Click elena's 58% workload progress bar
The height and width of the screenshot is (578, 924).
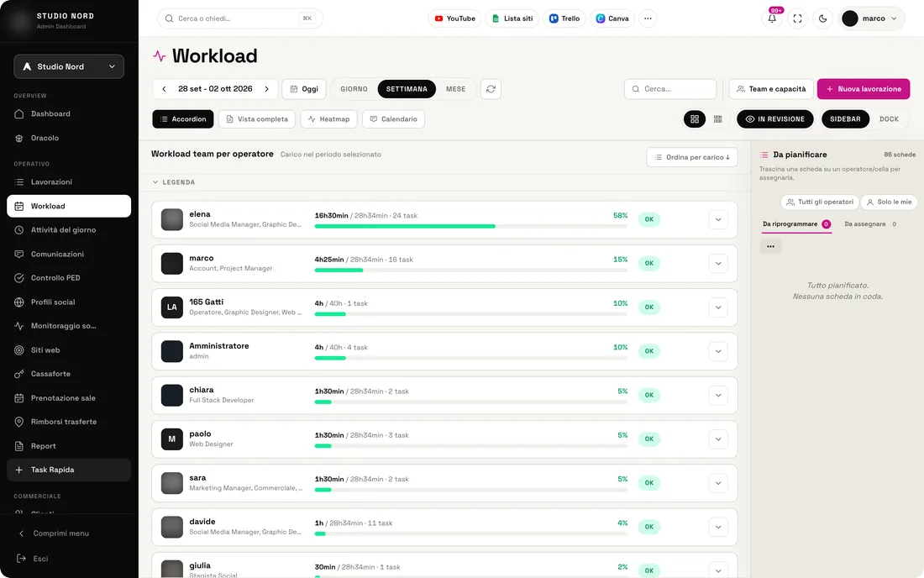(x=471, y=226)
